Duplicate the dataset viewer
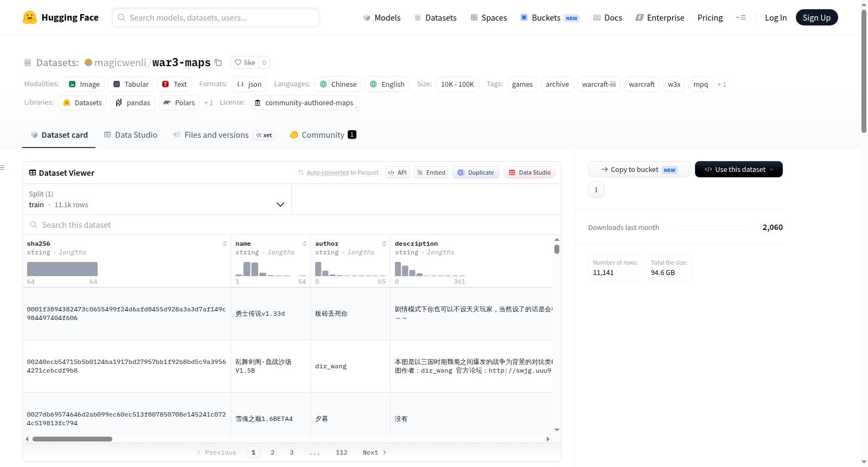Viewport: 868px width, 467px height. tap(476, 172)
